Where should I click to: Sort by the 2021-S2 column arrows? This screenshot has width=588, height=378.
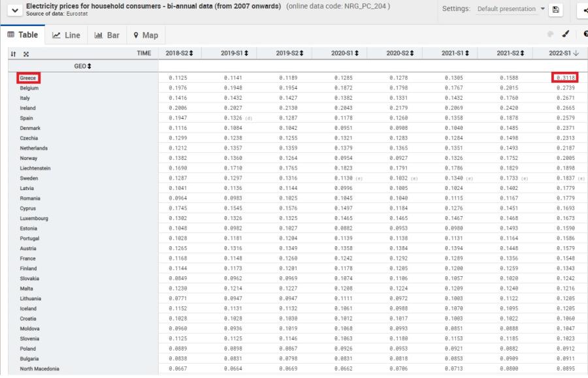(522, 53)
